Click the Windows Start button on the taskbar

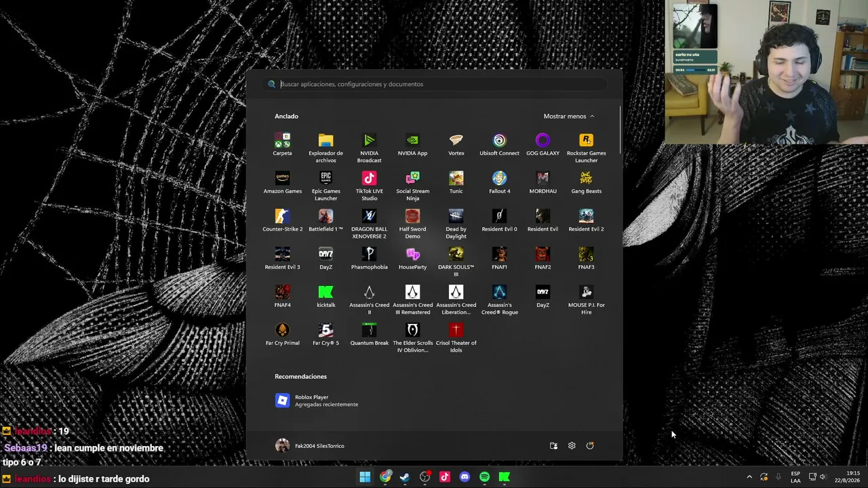click(x=365, y=477)
